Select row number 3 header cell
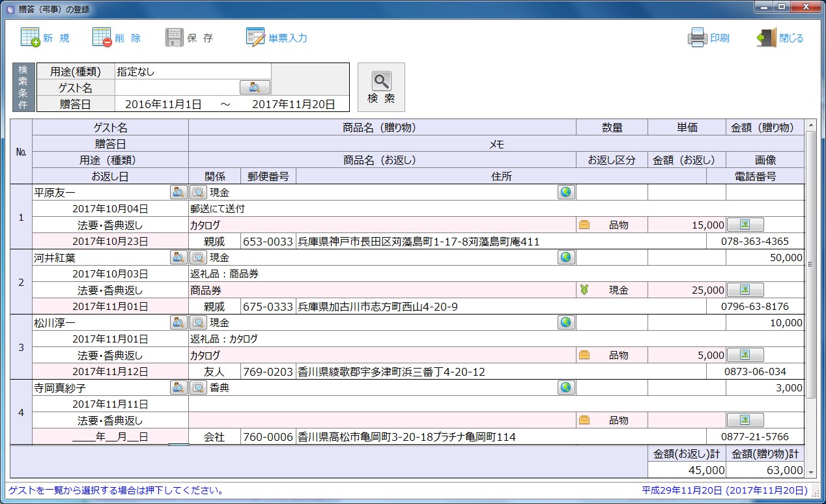The width and height of the screenshot is (826, 504). pos(21,347)
